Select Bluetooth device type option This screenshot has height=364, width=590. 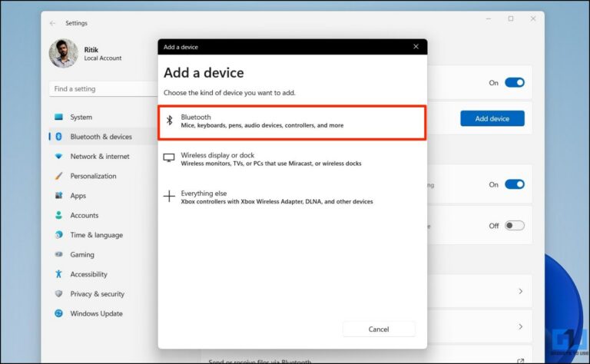[292, 123]
